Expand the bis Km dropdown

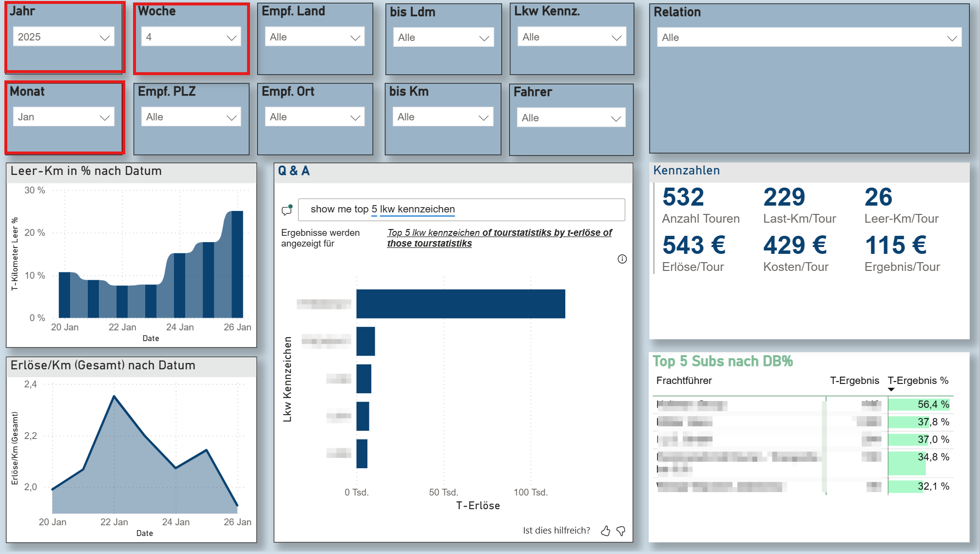(442, 117)
